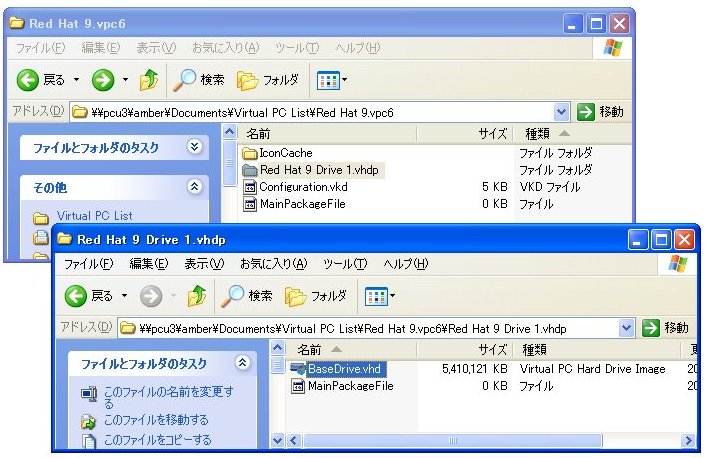This screenshot has width=706, height=458.
Task: Expand ファイルとフォルダのタスク panel in Red Hat 9.vpc6 window
Action: click(x=194, y=146)
